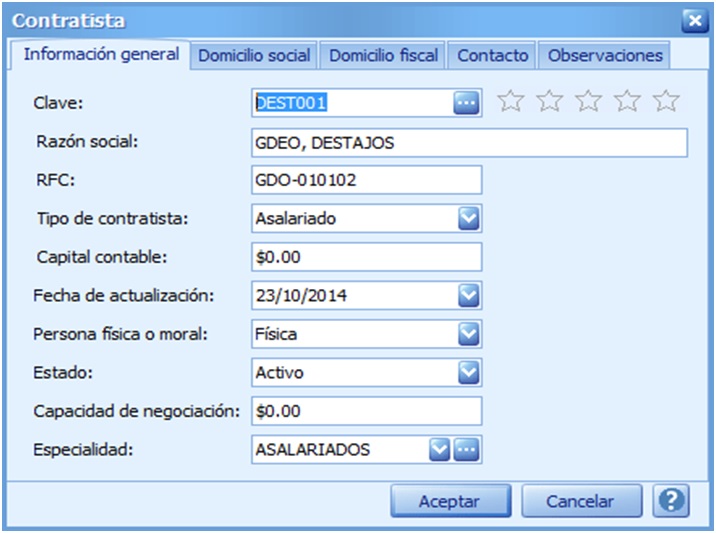Screen dimensions: 716x533
Task: Set rating to five stars
Action: tap(666, 100)
